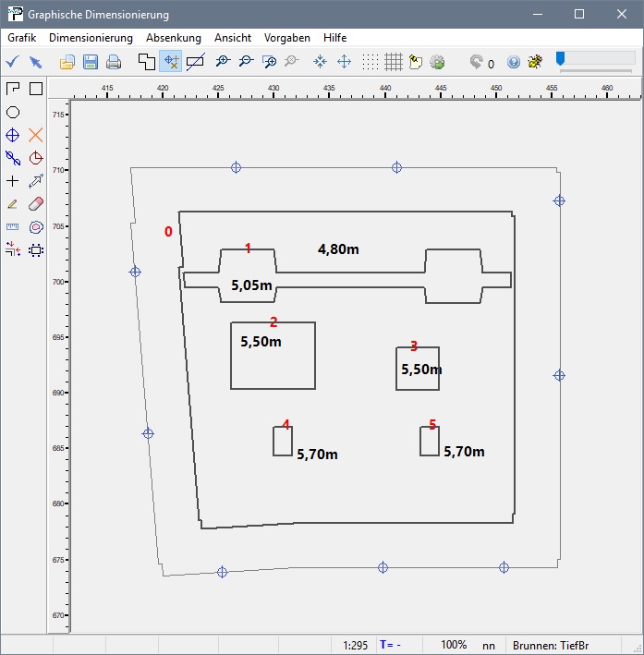Toggle the highlighted snap tool button
This screenshot has width=644, height=655.
click(x=171, y=62)
